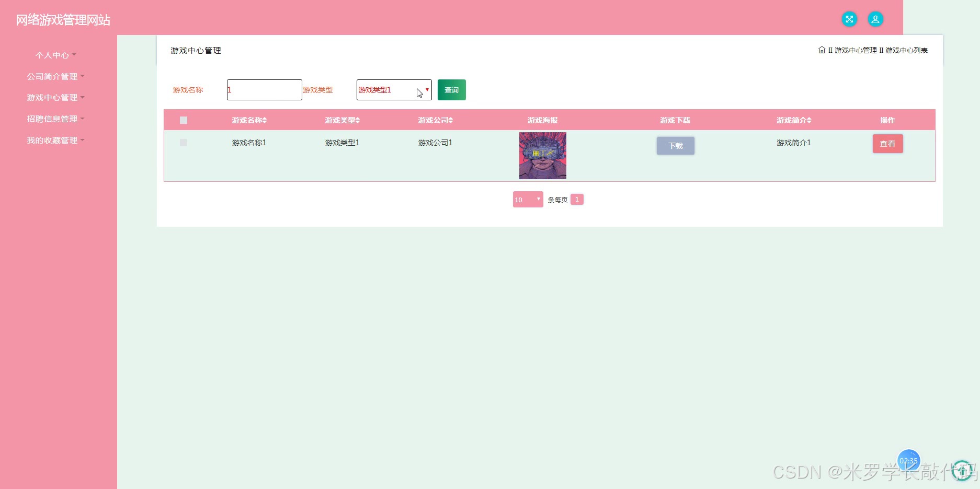Click the 游戏下载 column header
This screenshot has width=980, height=489.
click(x=676, y=120)
